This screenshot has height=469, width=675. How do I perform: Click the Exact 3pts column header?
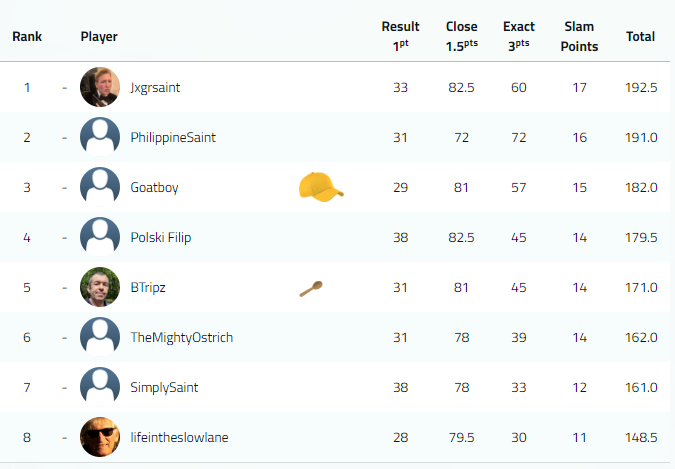(x=519, y=37)
